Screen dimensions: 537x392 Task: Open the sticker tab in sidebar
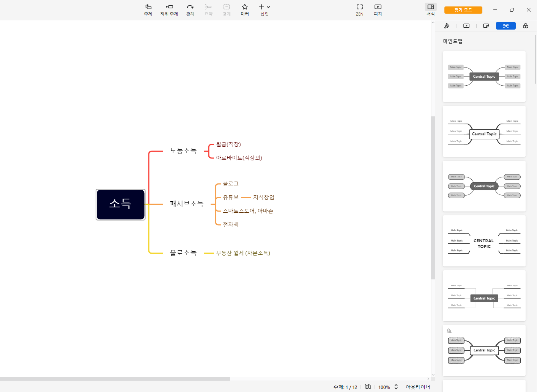(486, 26)
